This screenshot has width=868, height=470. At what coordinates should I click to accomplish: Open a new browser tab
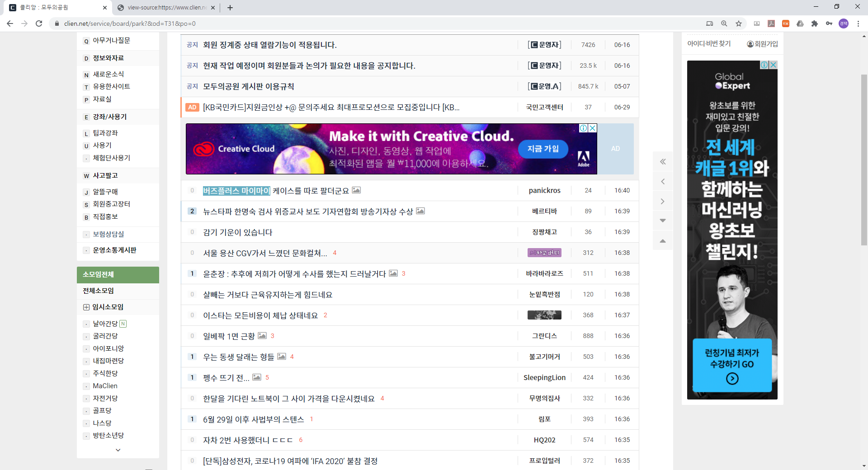(230, 8)
